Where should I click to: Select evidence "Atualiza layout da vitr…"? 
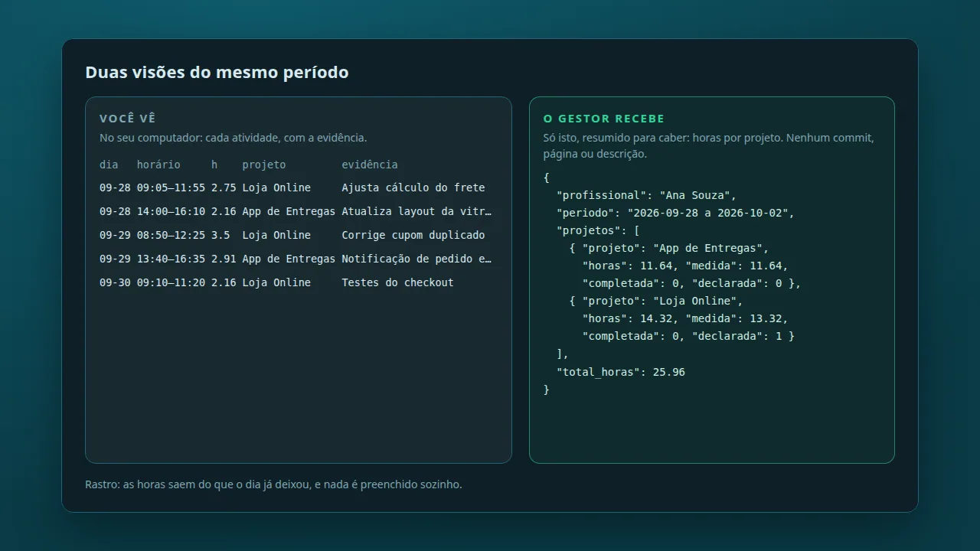tap(416, 211)
